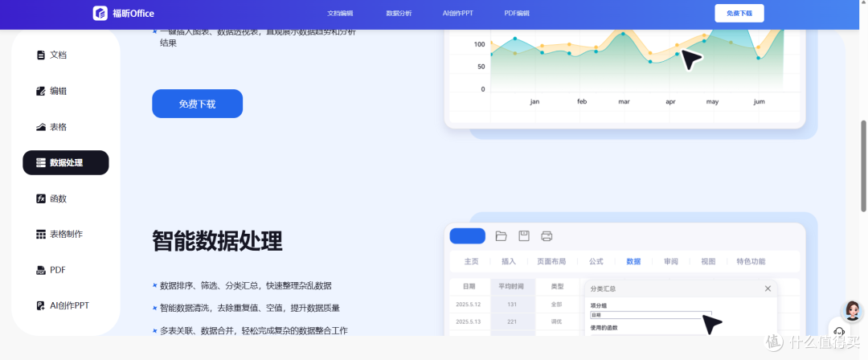Open PDF编辑 in top navigation
This screenshot has height=360, width=868.
click(x=517, y=14)
